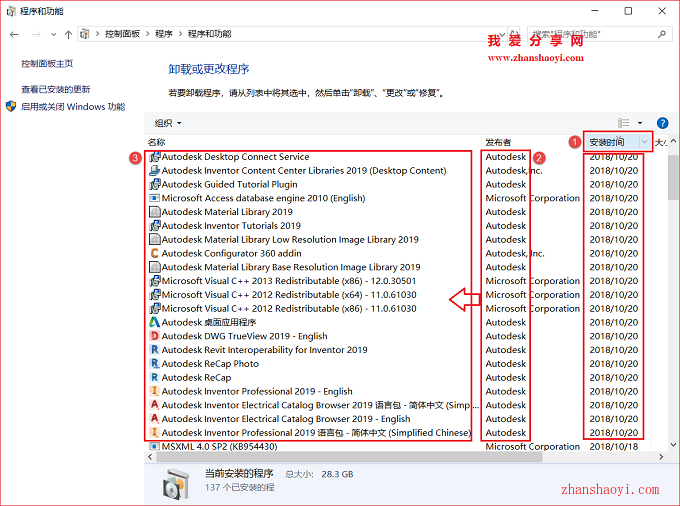Select Autodesk Configurator 360 addin icon

pyautogui.click(x=154, y=253)
